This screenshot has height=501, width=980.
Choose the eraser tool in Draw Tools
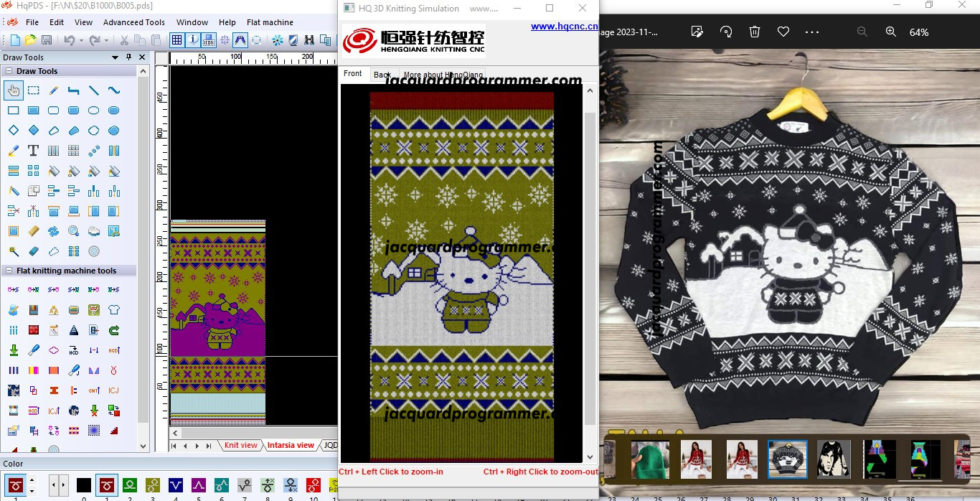pyautogui.click(x=33, y=251)
